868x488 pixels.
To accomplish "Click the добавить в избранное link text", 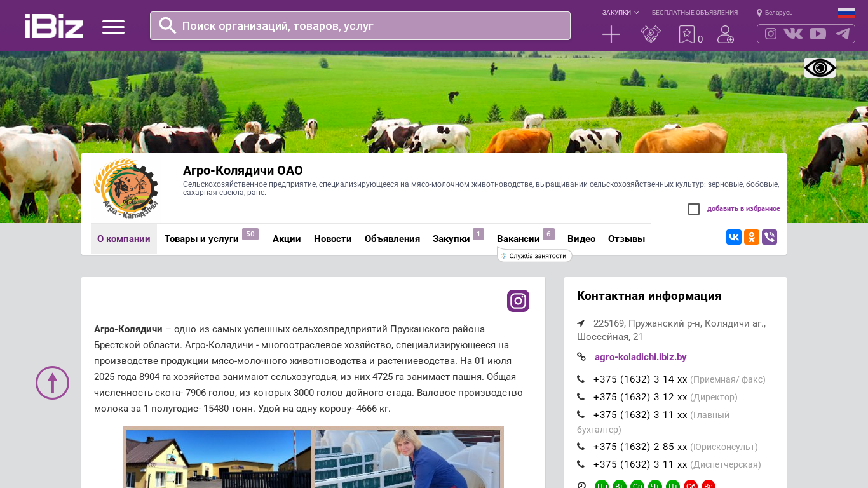I will click(743, 209).
